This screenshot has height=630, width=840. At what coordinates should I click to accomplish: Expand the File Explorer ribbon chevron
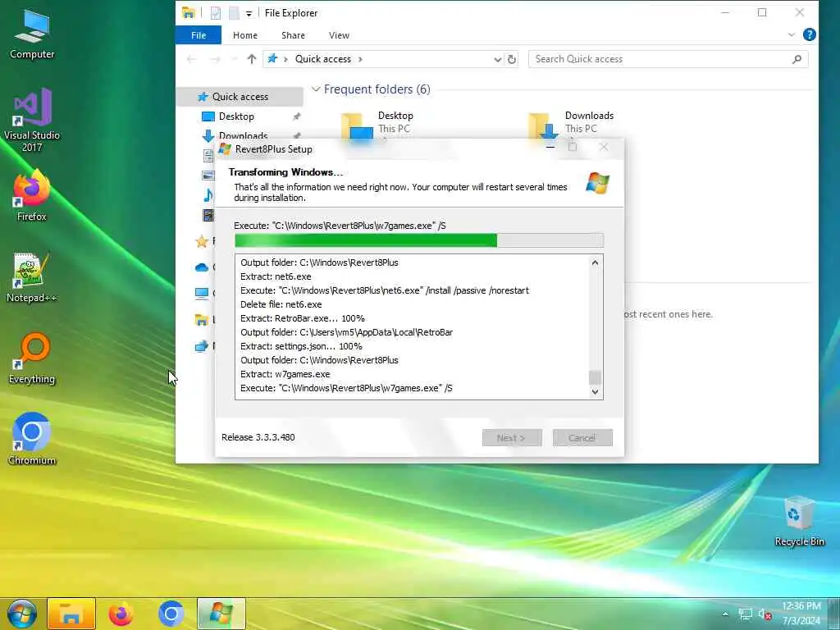[x=792, y=34]
